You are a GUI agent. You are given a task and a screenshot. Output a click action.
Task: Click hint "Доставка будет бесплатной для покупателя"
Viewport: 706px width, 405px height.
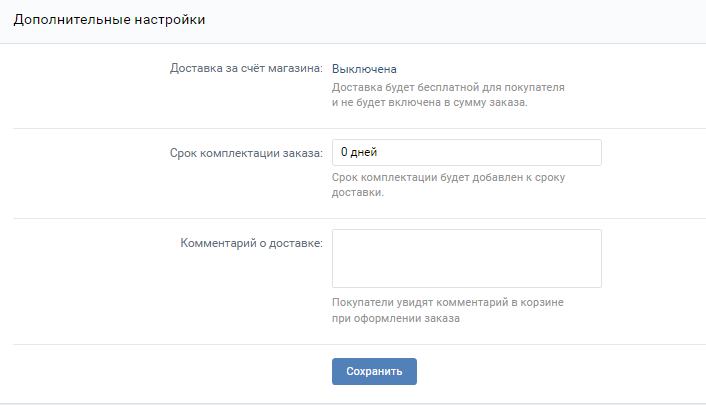(449, 87)
